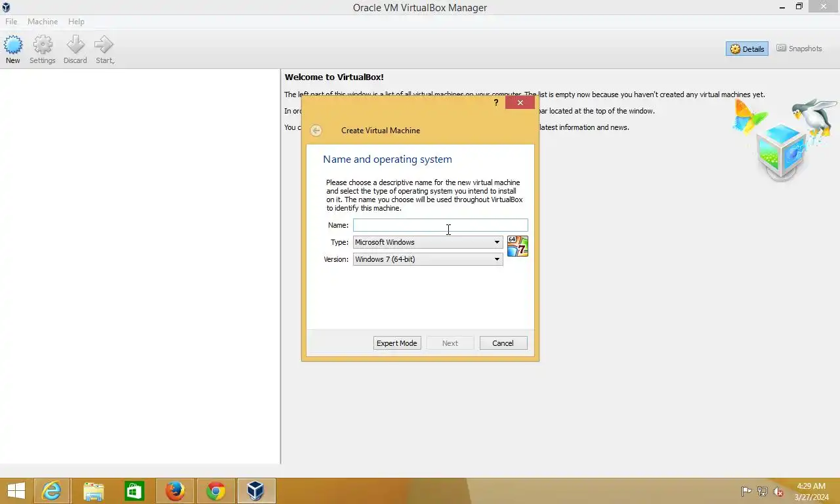Image resolution: width=840 pixels, height=504 pixels.
Task: Open the Machine menu
Action: [x=43, y=22]
